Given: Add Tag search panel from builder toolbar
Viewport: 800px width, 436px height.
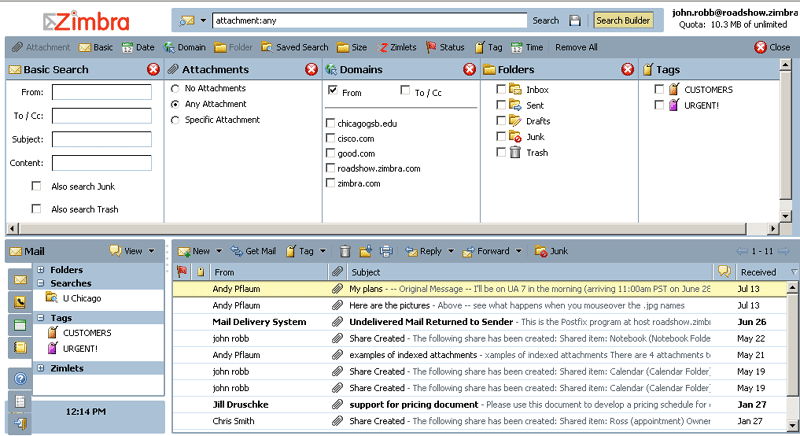Looking at the screenshot, I should coord(488,47).
